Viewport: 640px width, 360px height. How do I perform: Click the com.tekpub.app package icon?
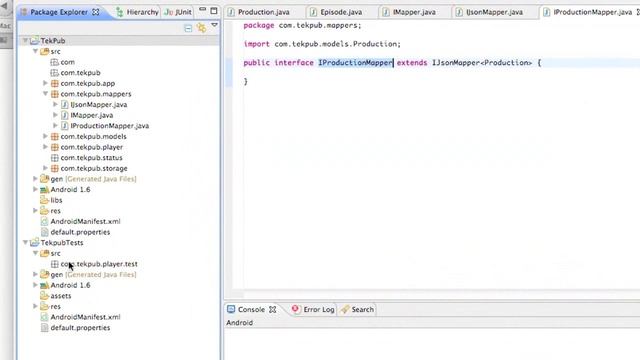54,83
